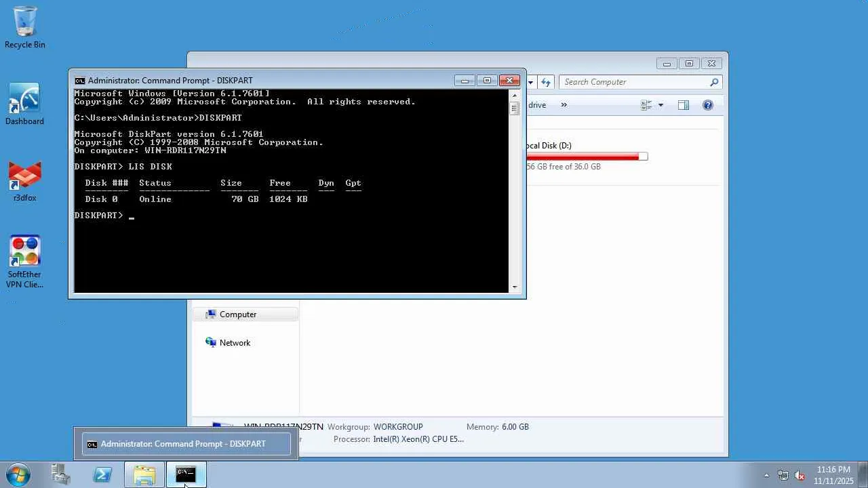This screenshot has width=868, height=488.
Task: Click the Command Prompt title bar text
Action: 170,81
